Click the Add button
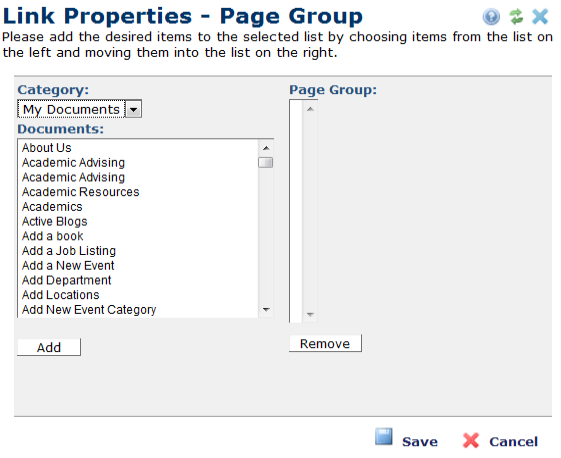Viewport: 561px width, 458px height. [x=49, y=347]
